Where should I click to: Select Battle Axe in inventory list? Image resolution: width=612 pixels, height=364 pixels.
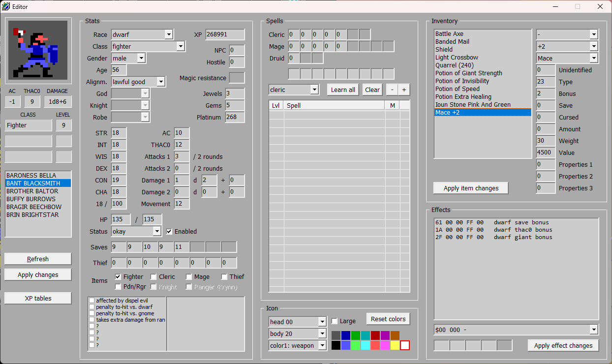[x=483, y=34]
